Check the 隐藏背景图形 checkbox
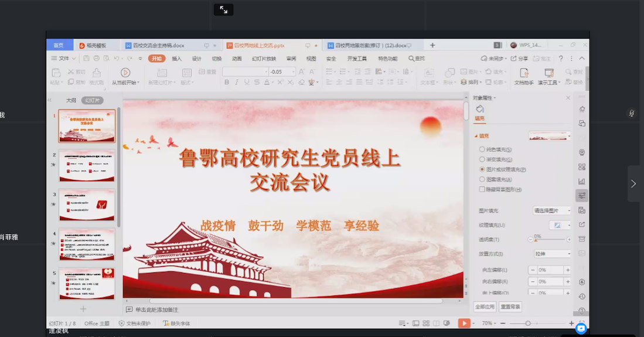Image resolution: width=644 pixels, height=337 pixels. coord(482,189)
